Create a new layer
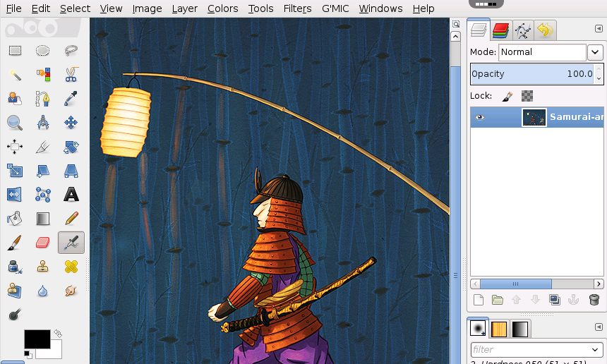This screenshot has width=607, height=364. pos(479,300)
